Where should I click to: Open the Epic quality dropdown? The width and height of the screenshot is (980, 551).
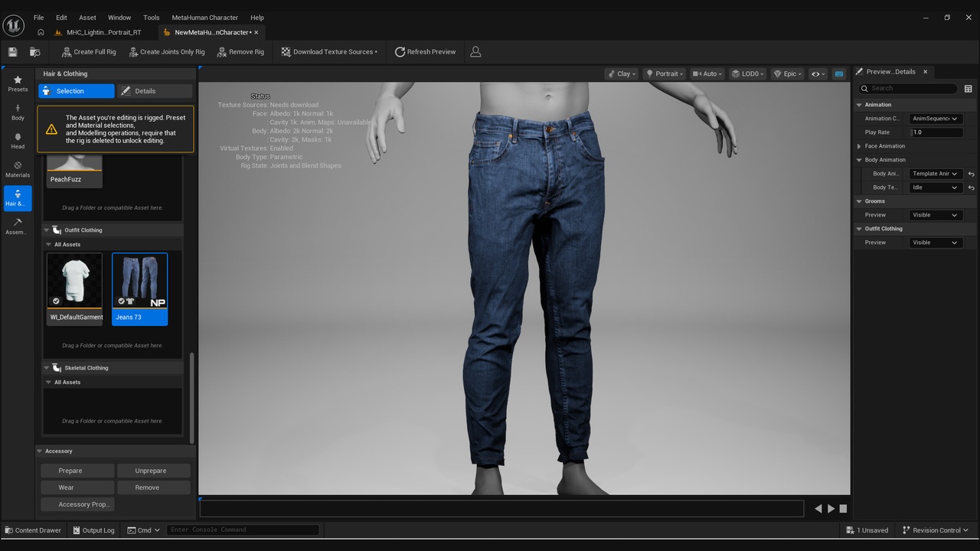(x=787, y=74)
